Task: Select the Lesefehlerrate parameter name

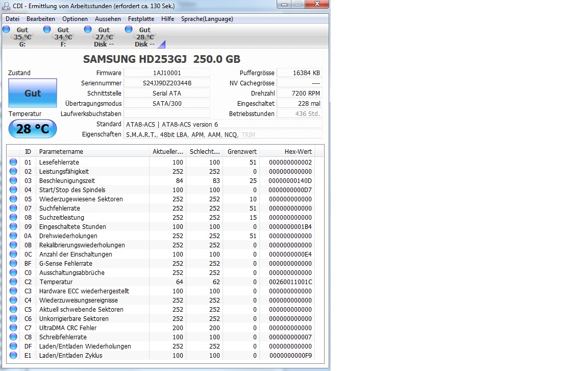Action: click(59, 162)
